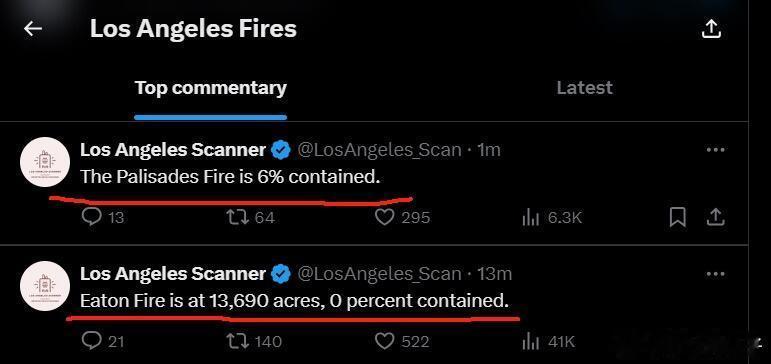Switch to the Latest tab
Screen dimensions: 771x364
[584, 88]
